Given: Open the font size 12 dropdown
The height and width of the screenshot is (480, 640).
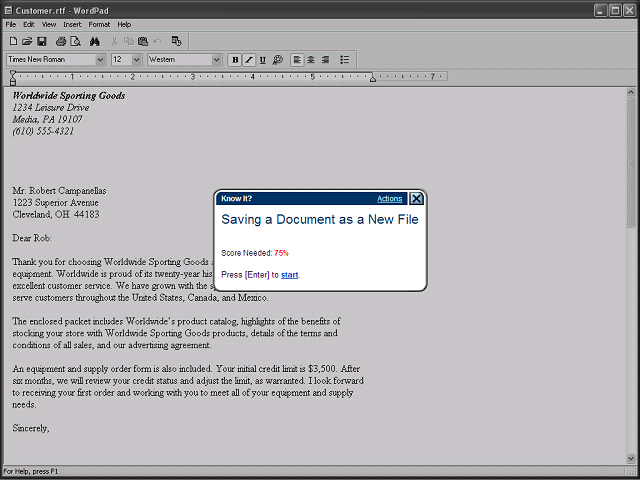Looking at the screenshot, I should click(137, 60).
